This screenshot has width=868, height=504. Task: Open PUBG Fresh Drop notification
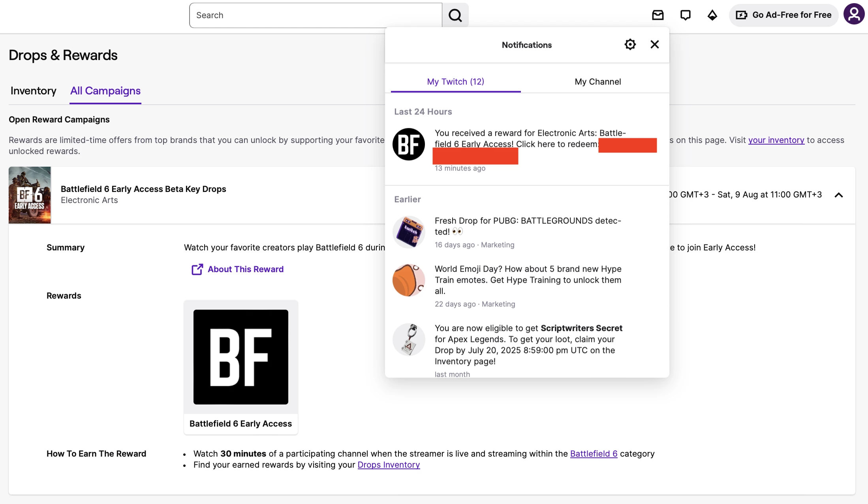[527, 233]
